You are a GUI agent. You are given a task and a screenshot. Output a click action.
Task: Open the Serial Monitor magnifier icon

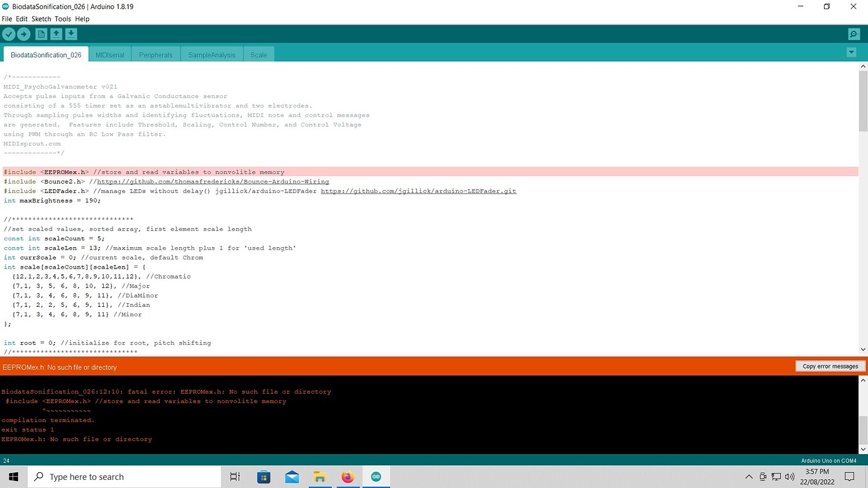click(854, 34)
